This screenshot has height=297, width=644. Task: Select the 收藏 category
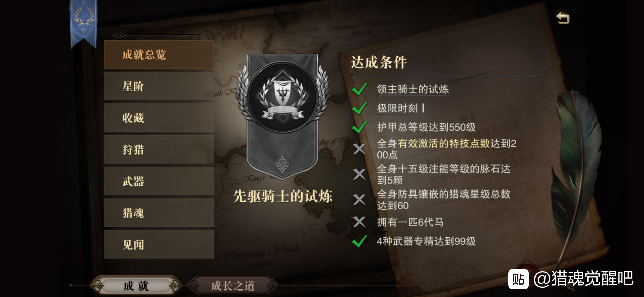coord(159,118)
